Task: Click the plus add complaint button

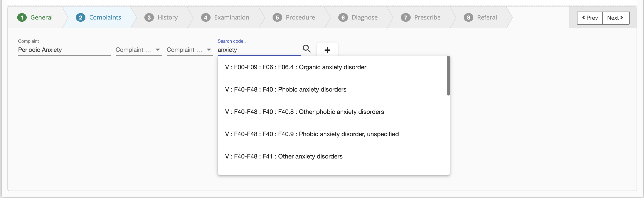Action: 327,50
